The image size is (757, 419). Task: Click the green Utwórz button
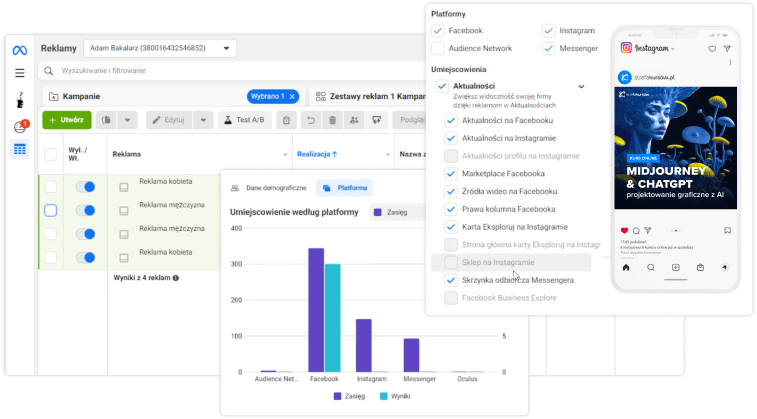tap(66, 120)
